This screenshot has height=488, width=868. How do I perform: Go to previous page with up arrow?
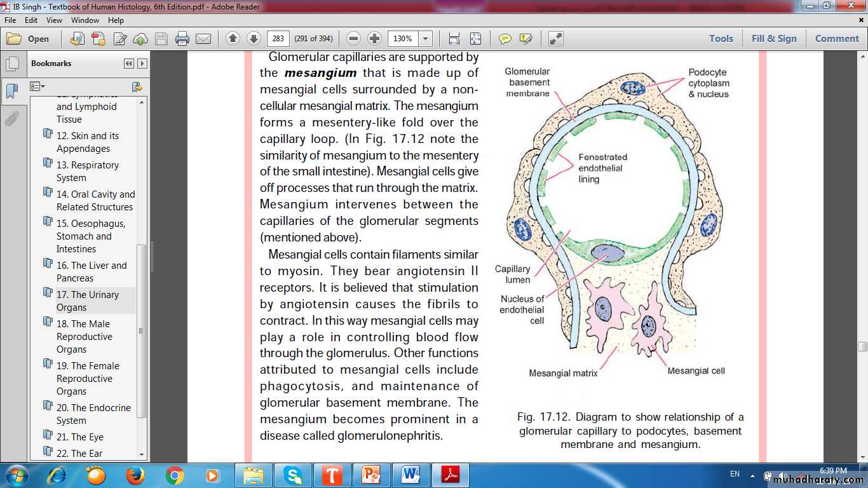(x=233, y=39)
